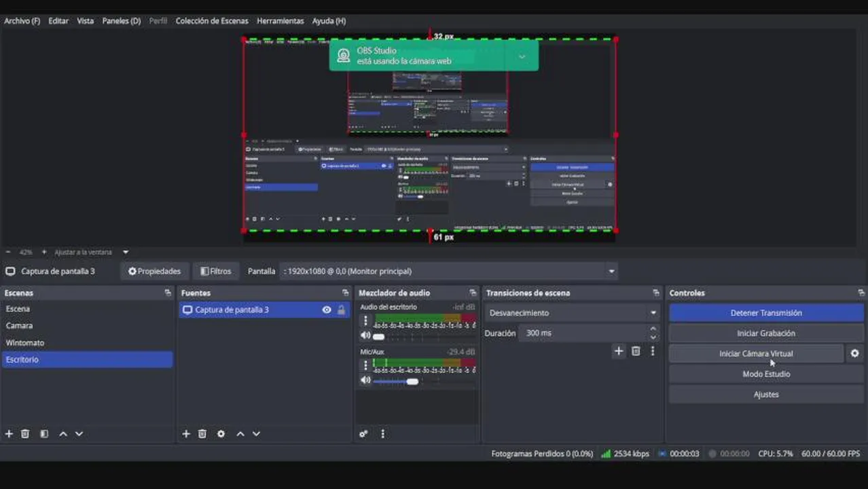The image size is (868, 489).
Task: Open Ajustes from Controles panel
Action: [x=766, y=395]
